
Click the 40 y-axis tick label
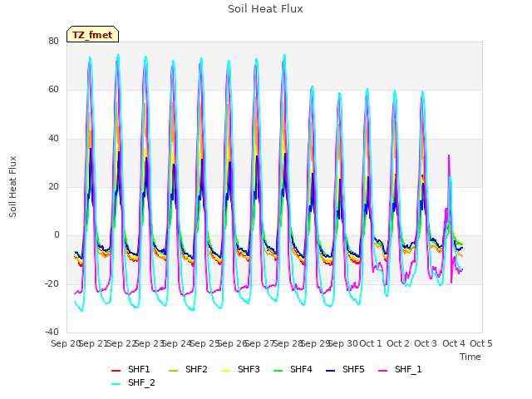pyautogui.click(x=53, y=138)
